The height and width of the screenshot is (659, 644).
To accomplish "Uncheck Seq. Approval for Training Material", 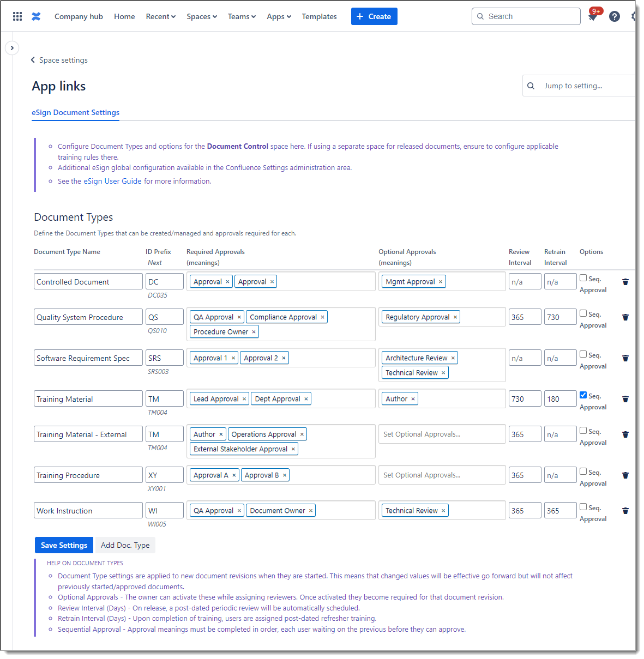I will pyautogui.click(x=583, y=395).
